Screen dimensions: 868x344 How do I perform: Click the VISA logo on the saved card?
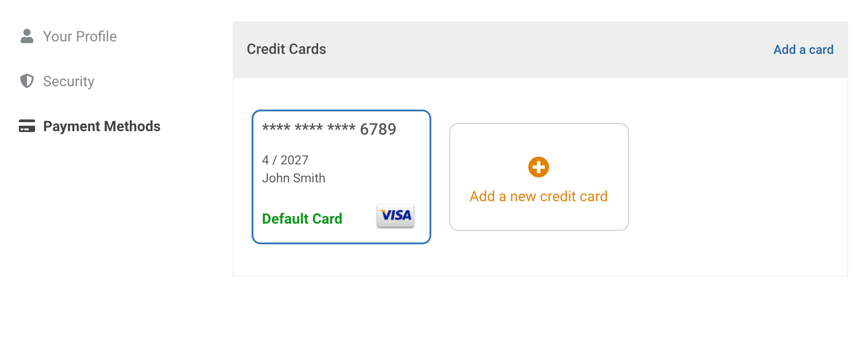[x=395, y=216]
